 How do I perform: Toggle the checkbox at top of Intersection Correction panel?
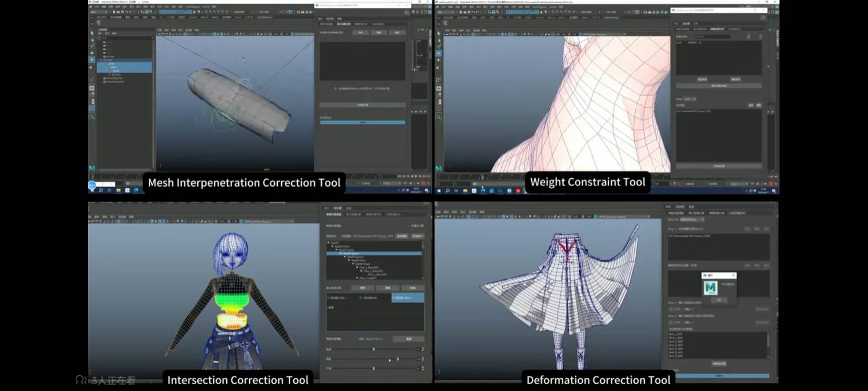pos(409,225)
